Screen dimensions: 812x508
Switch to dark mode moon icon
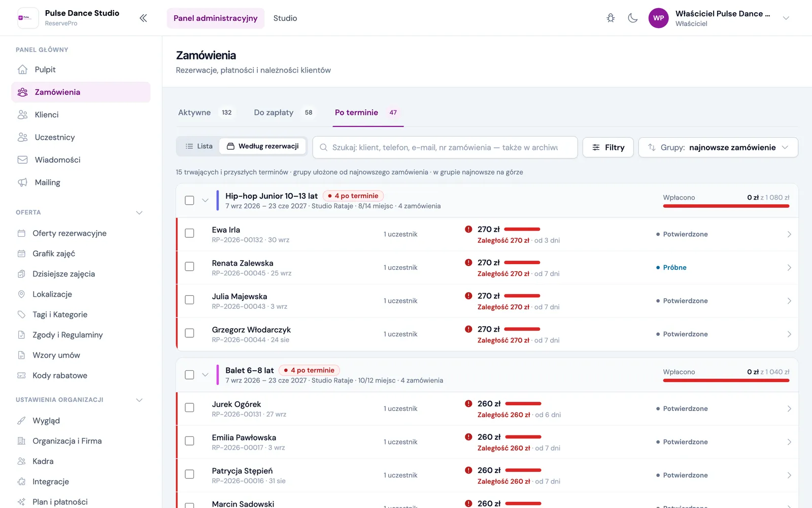point(633,18)
